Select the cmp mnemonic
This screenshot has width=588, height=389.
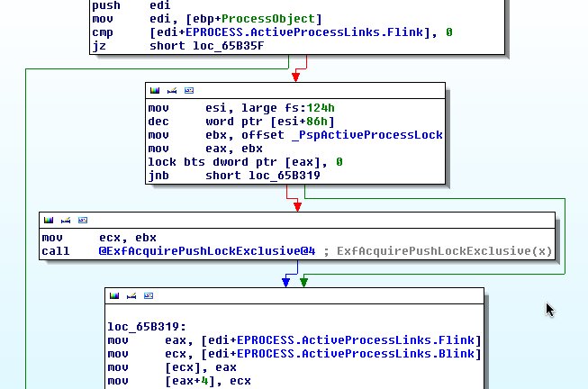coord(103,32)
